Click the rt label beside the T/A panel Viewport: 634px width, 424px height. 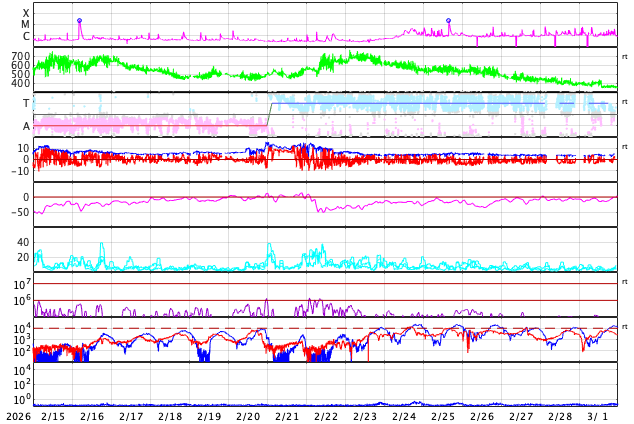[x=625, y=102]
